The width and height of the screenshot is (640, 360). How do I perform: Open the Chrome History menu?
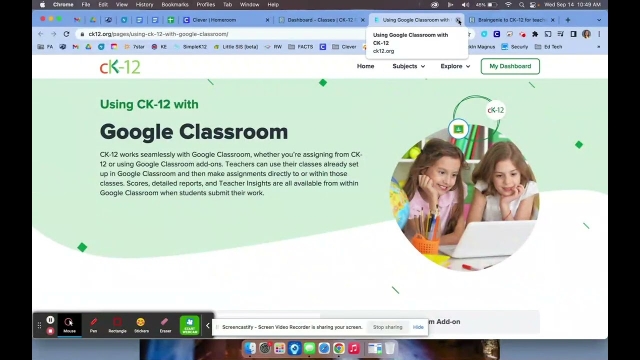coord(144,4)
